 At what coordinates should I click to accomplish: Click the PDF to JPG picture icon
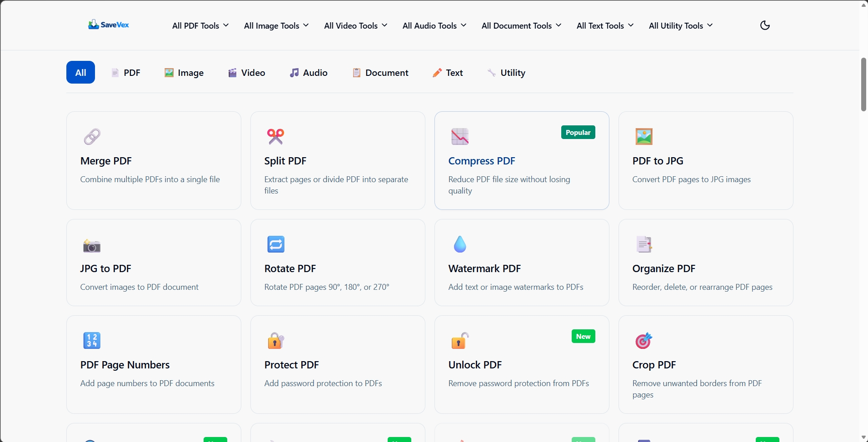click(644, 136)
